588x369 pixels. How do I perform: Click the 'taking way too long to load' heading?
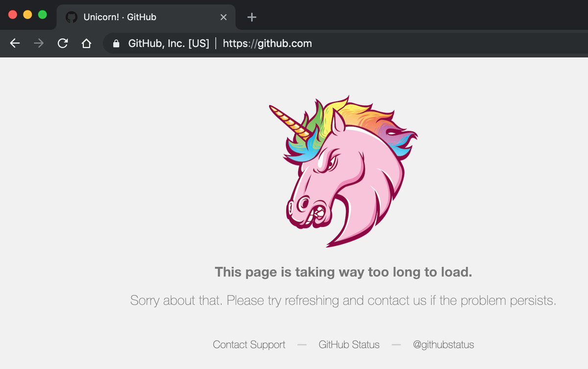(343, 272)
